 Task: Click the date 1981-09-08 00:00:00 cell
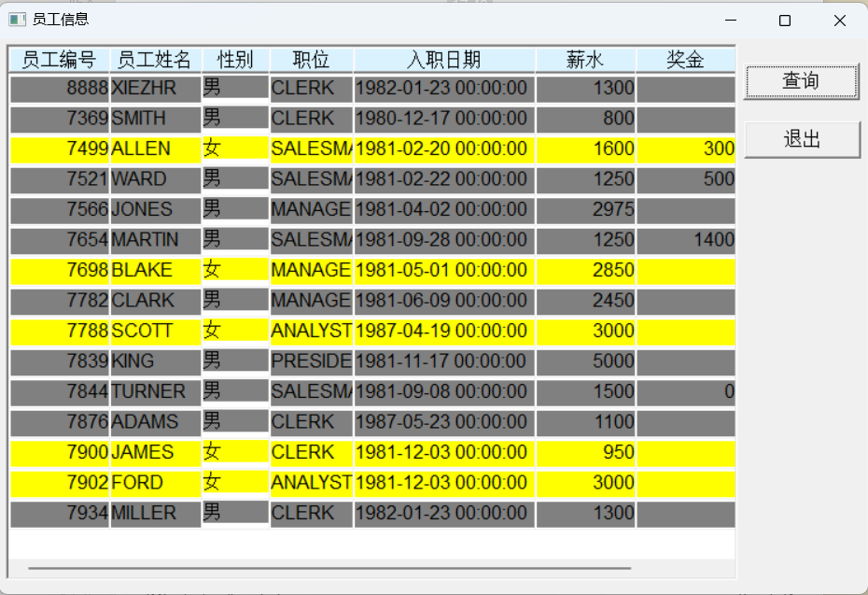(x=444, y=392)
